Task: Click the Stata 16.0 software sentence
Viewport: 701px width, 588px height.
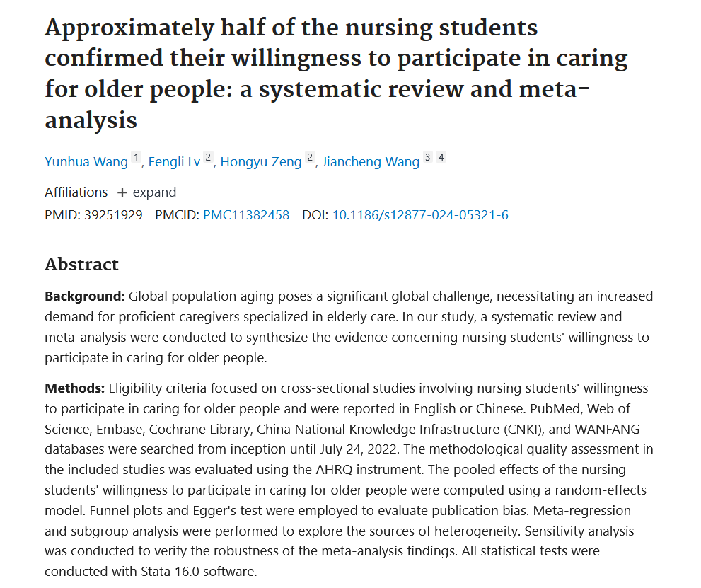Action: coord(151,570)
